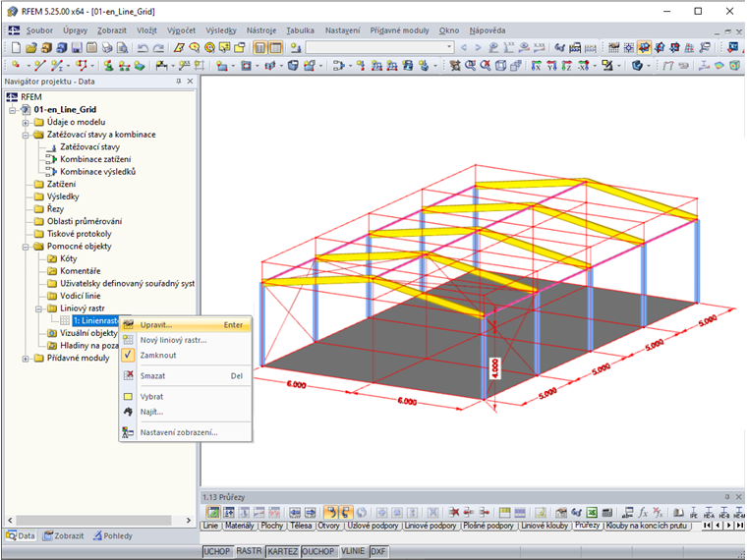
Task: Toggle the table panel display icon
Action: click(x=275, y=47)
